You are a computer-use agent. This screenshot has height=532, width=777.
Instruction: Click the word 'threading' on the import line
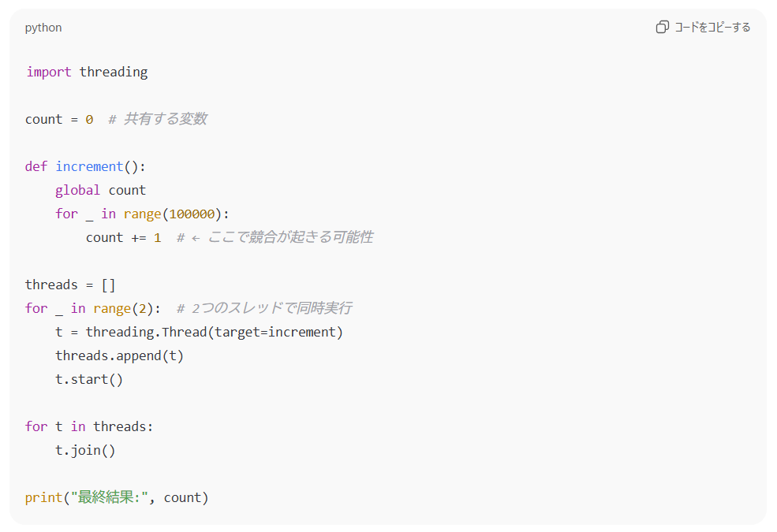(113, 72)
